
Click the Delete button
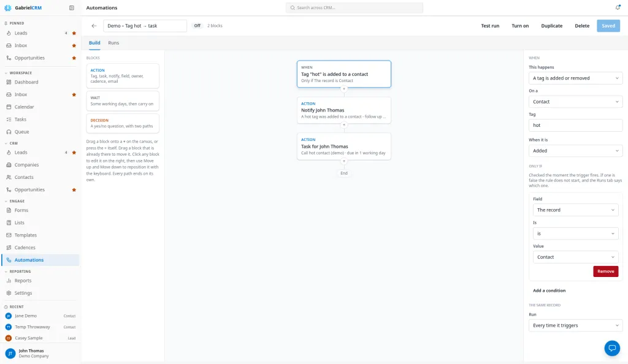583,26
